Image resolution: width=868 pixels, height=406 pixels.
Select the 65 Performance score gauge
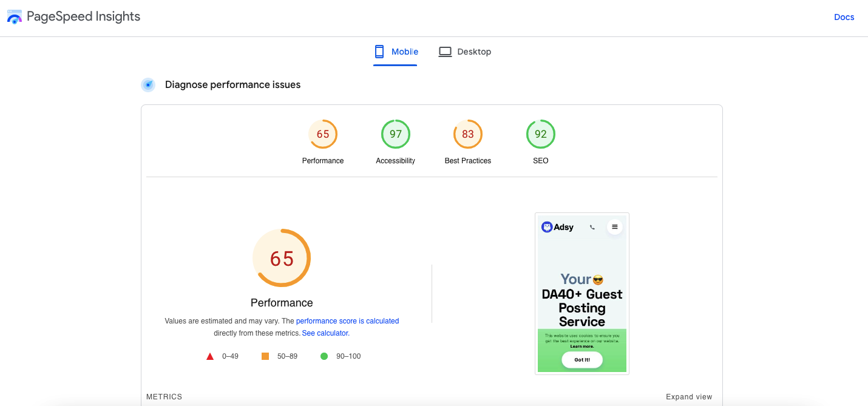pyautogui.click(x=323, y=134)
